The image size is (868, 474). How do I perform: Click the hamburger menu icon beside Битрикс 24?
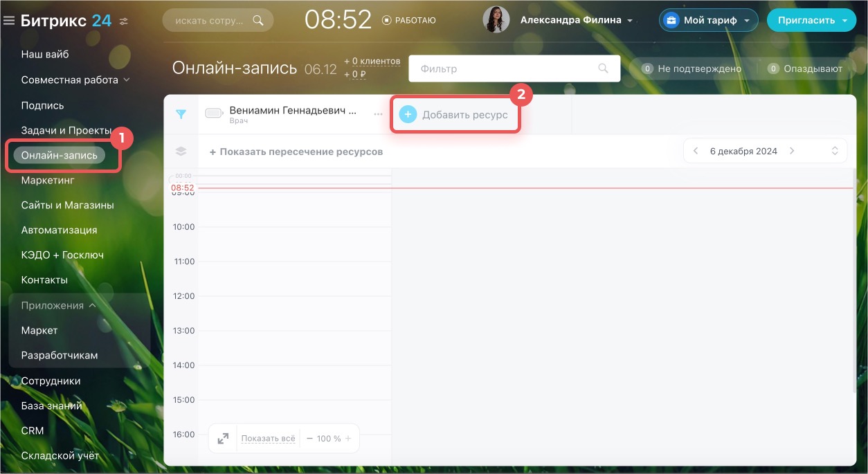(x=9, y=21)
